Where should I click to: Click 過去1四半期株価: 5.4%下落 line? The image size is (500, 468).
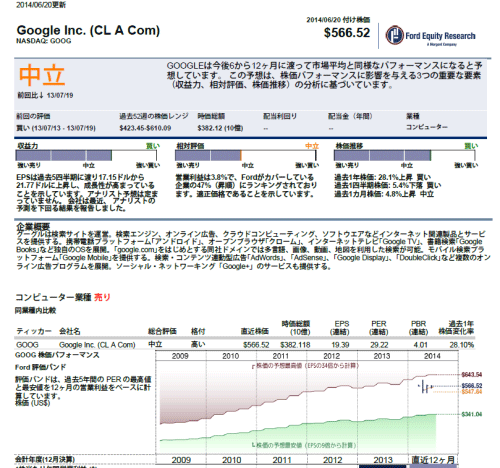pyautogui.click(x=388, y=185)
